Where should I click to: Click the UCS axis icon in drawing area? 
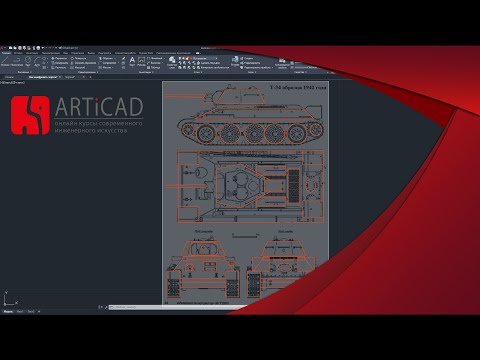click(x=10, y=298)
